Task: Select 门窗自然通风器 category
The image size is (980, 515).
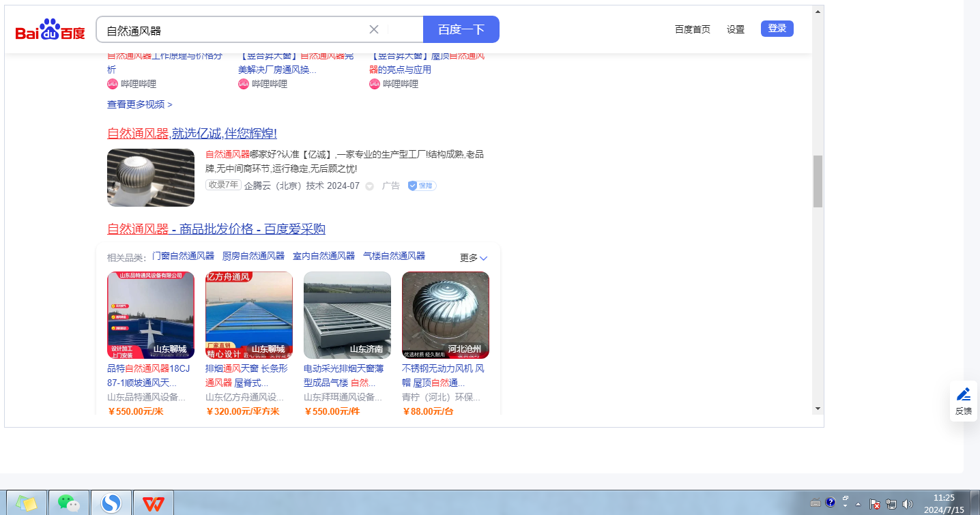Action: click(x=183, y=256)
